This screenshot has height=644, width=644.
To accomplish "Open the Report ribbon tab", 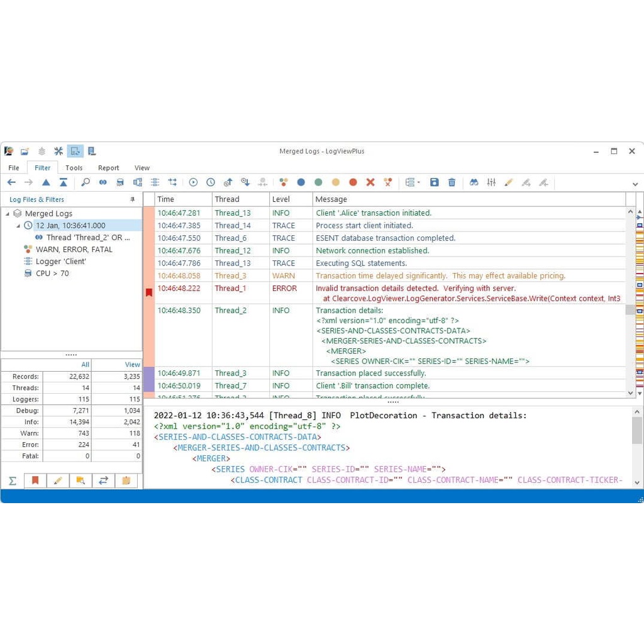I will pos(108,168).
